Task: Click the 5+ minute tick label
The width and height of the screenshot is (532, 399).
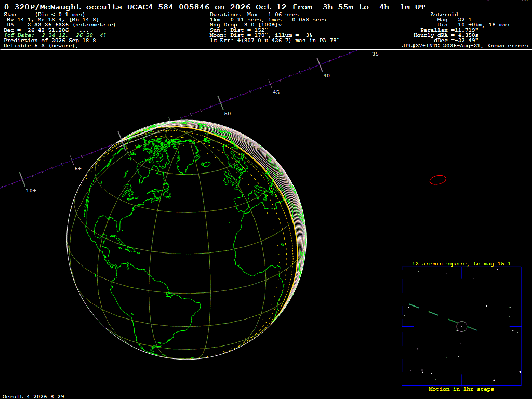Action: (x=78, y=169)
